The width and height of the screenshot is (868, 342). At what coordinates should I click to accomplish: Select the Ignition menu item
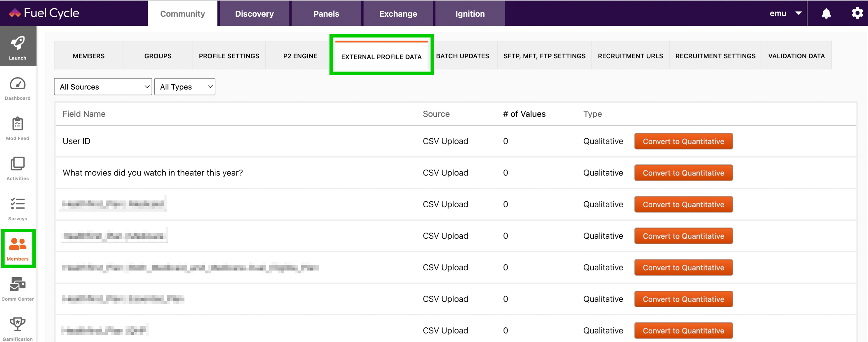[470, 13]
